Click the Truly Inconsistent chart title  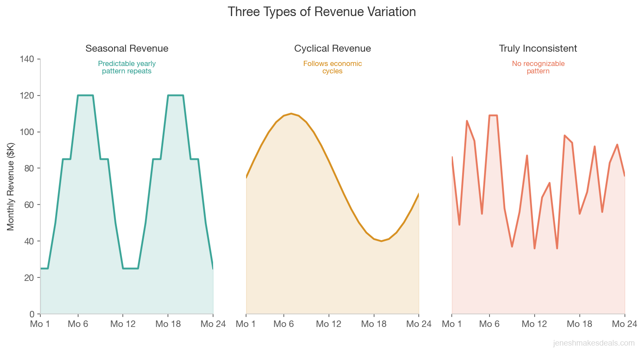click(538, 48)
